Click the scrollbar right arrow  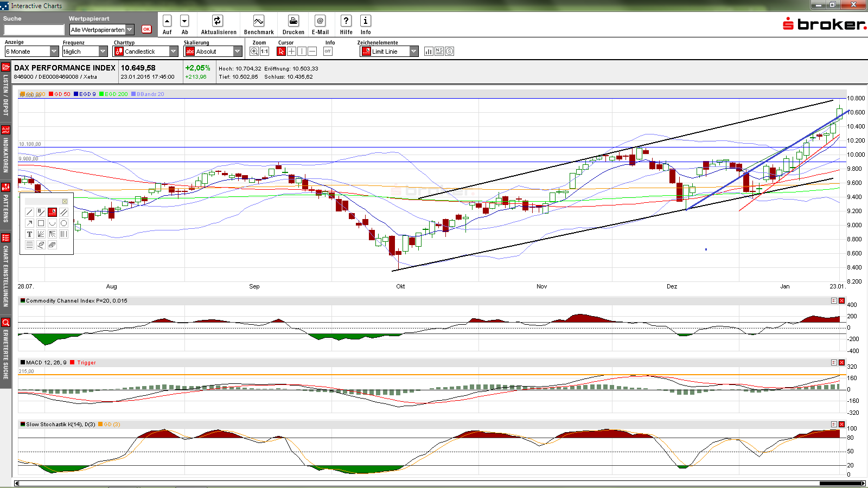(864, 483)
